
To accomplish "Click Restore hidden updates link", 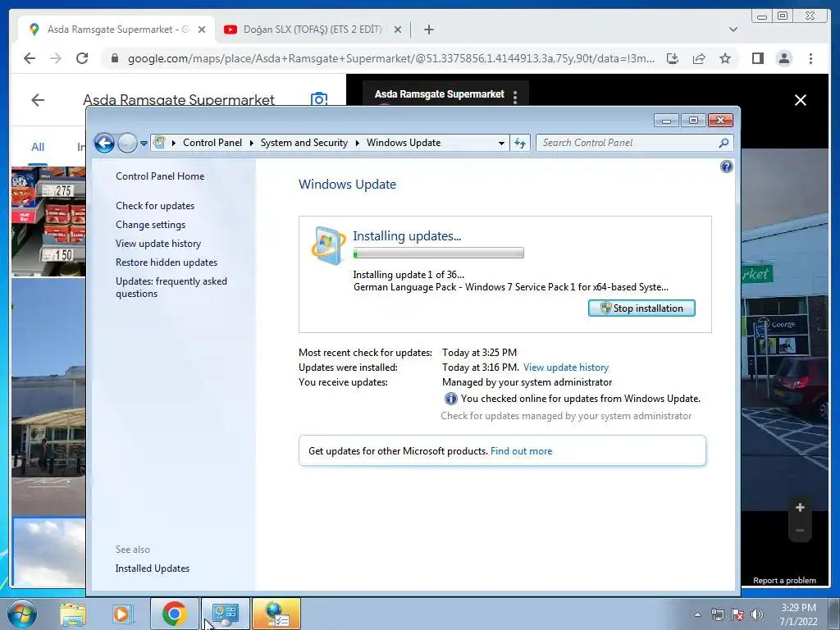I will coord(167,262).
